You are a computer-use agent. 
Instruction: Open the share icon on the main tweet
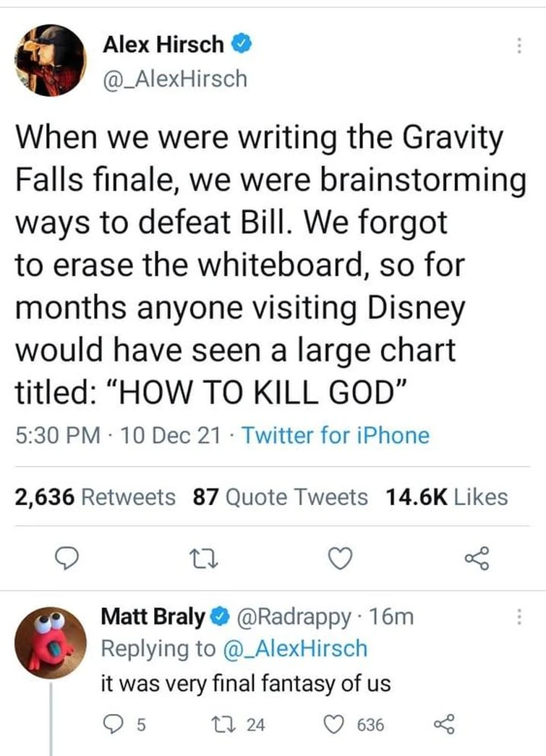pyautogui.click(x=478, y=557)
